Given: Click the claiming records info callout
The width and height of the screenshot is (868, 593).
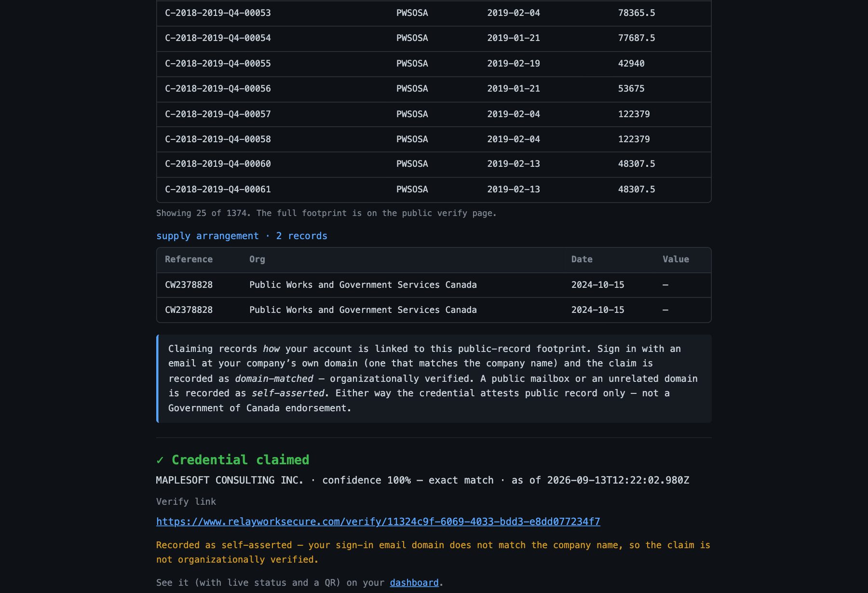Looking at the screenshot, I should click(x=434, y=378).
